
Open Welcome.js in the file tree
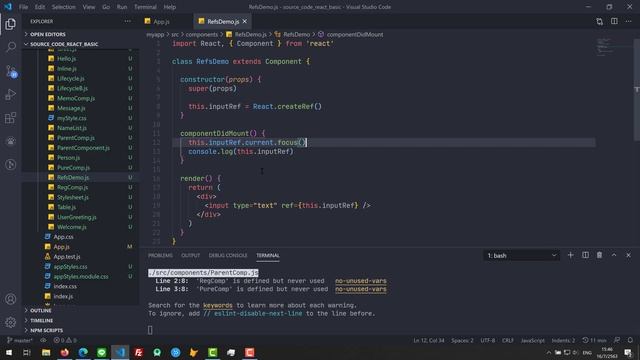pyautogui.click(x=71, y=227)
